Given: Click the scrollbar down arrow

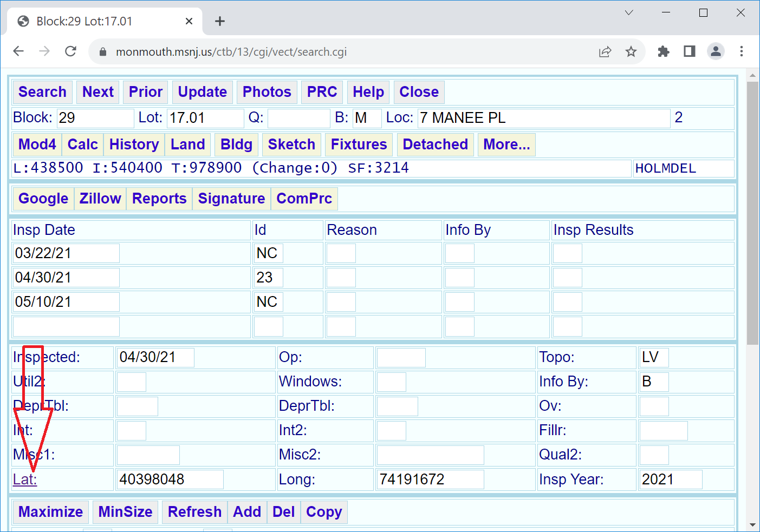Looking at the screenshot, I should tap(752, 525).
